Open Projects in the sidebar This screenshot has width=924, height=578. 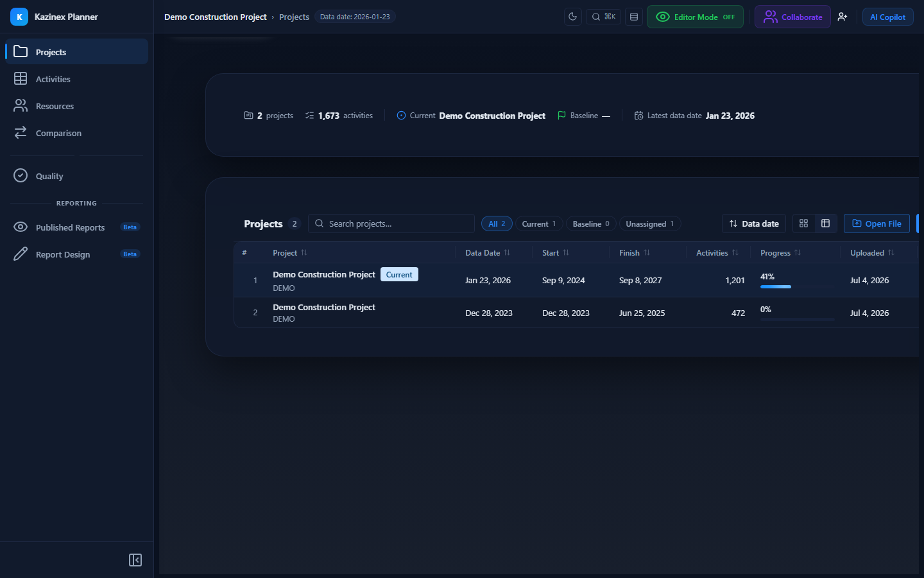coord(77,51)
